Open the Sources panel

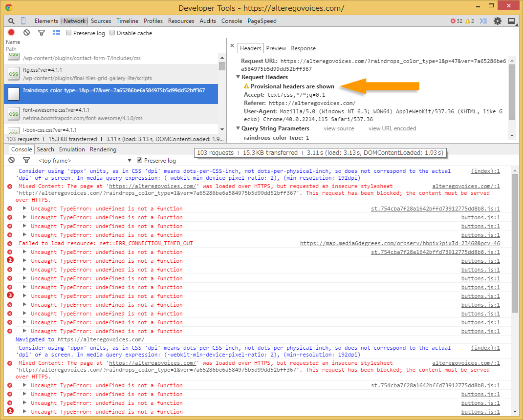pyautogui.click(x=101, y=21)
